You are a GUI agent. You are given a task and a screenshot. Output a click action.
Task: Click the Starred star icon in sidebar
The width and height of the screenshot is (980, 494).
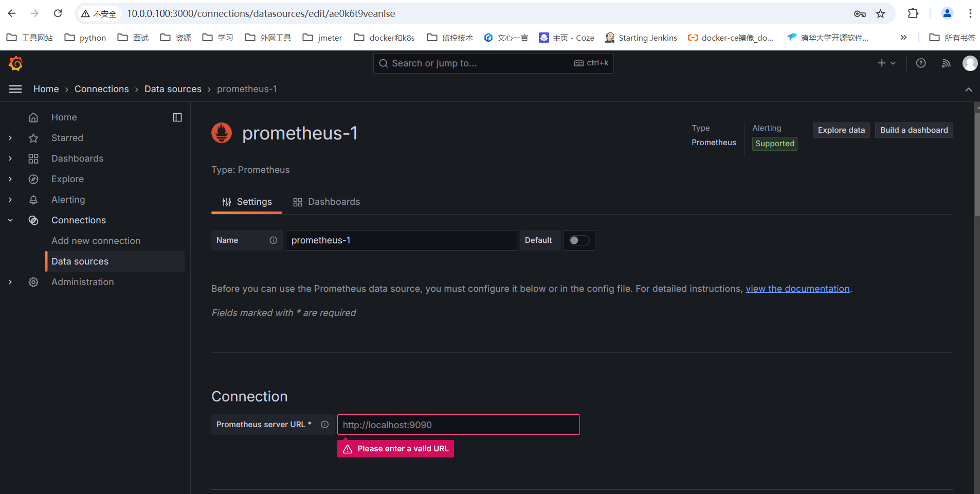coord(33,138)
